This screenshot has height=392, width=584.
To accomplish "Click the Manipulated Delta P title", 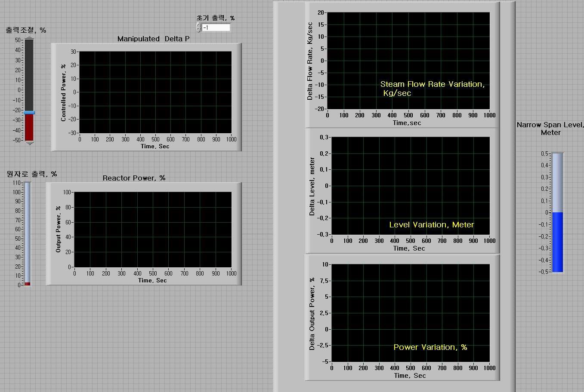I will [x=153, y=39].
